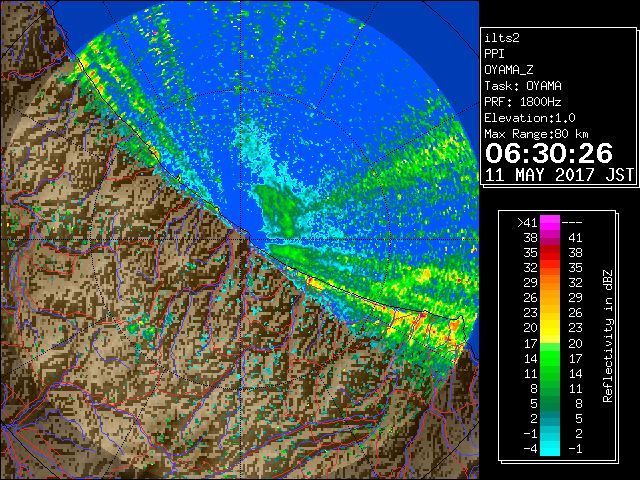The image size is (640, 480).
Task: Click the radar origin where the crosshair lines meet
Action: click(x=241, y=239)
